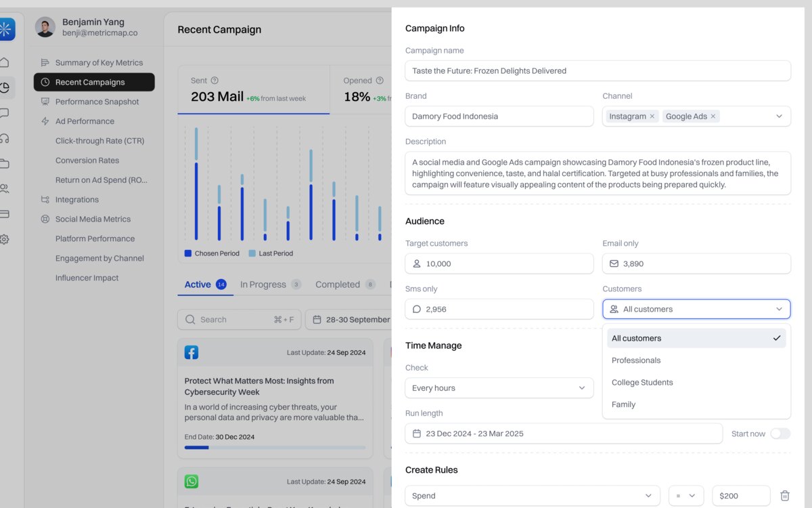Screen dimensions: 812x508
Task: Switch to the In Progress tab
Action: [271, 284]
